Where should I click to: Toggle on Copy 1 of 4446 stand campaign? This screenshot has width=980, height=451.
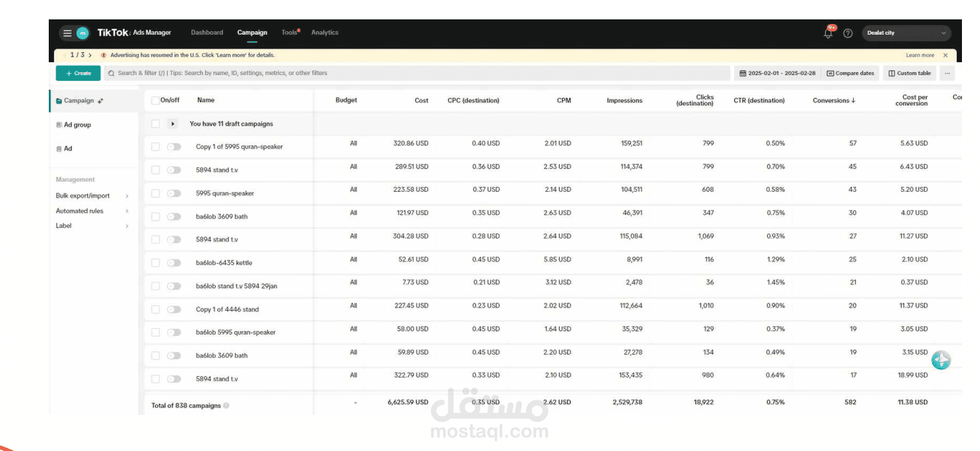[x=174, y=309]
